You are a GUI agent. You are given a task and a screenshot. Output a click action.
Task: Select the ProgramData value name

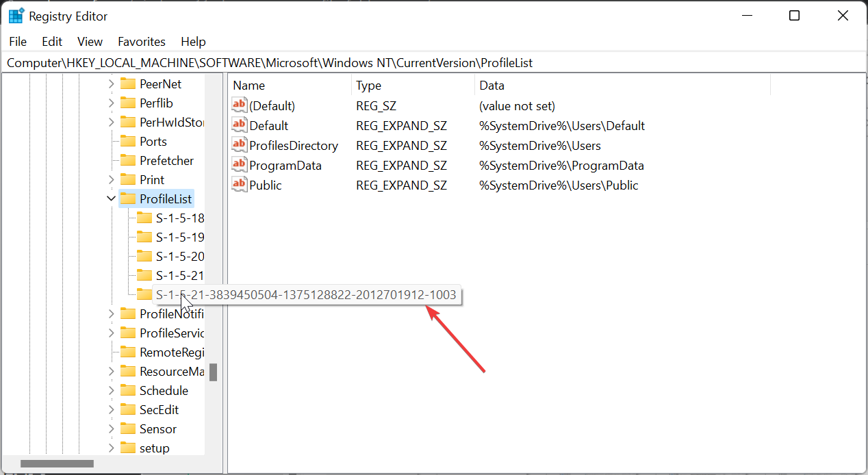coord(285,166)
